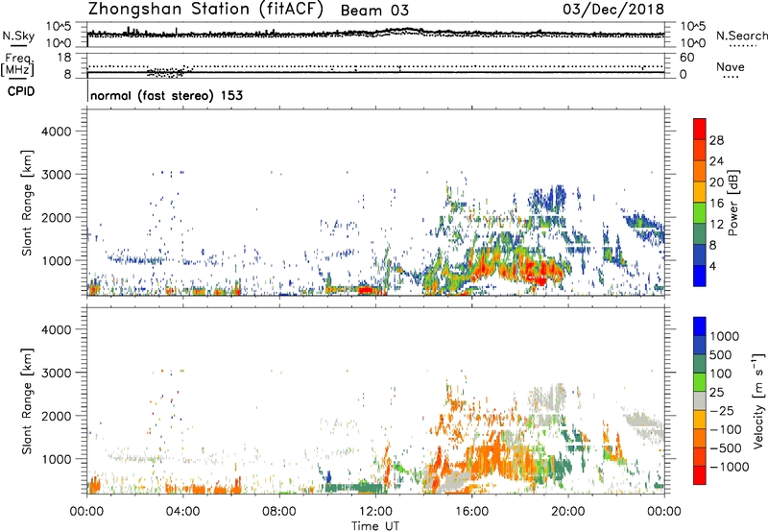Click the date '03/Dec/2018'
The width and height of the screenshot is (768, 532).
pos(613,10)
